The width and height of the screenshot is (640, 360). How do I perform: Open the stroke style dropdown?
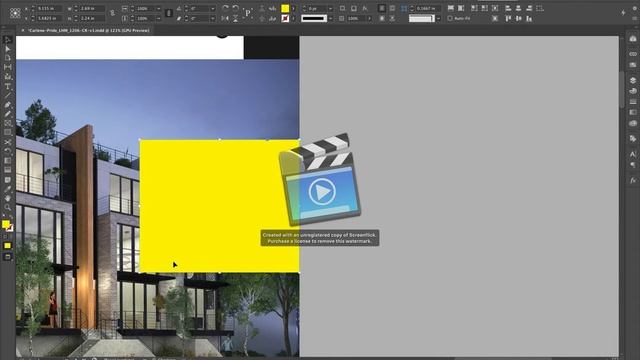[x=330, y=18]
